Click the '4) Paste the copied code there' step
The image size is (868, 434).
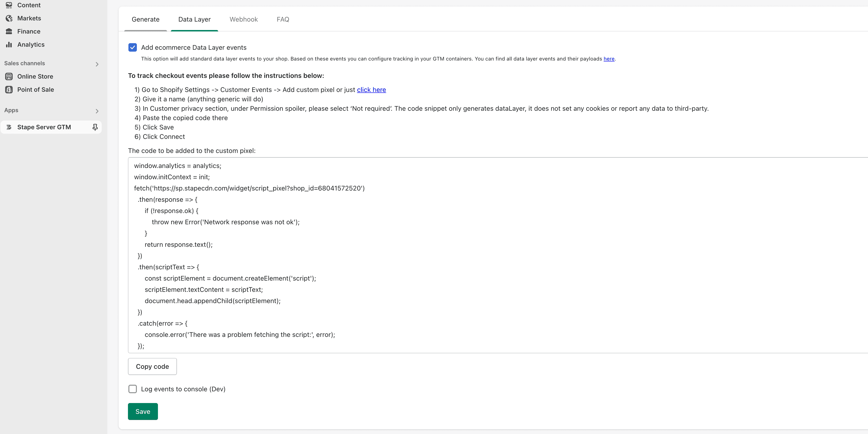(181, 118)
